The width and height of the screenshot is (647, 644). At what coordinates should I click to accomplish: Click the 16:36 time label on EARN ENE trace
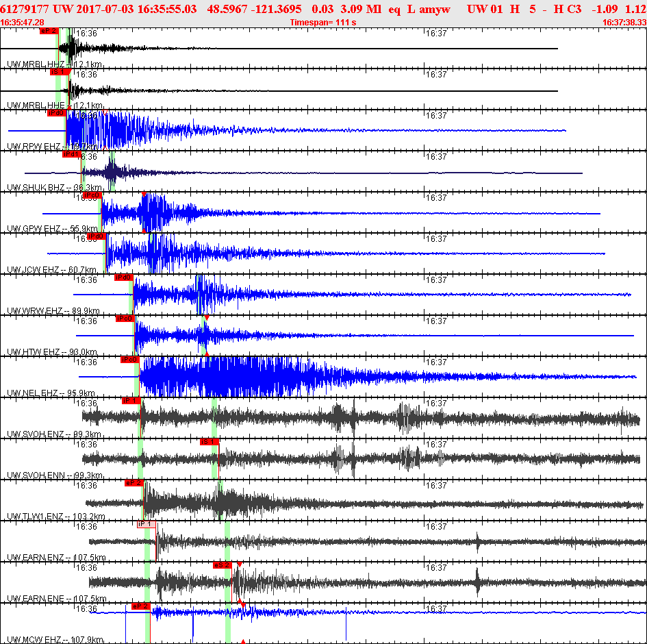(x=87, y=568)
